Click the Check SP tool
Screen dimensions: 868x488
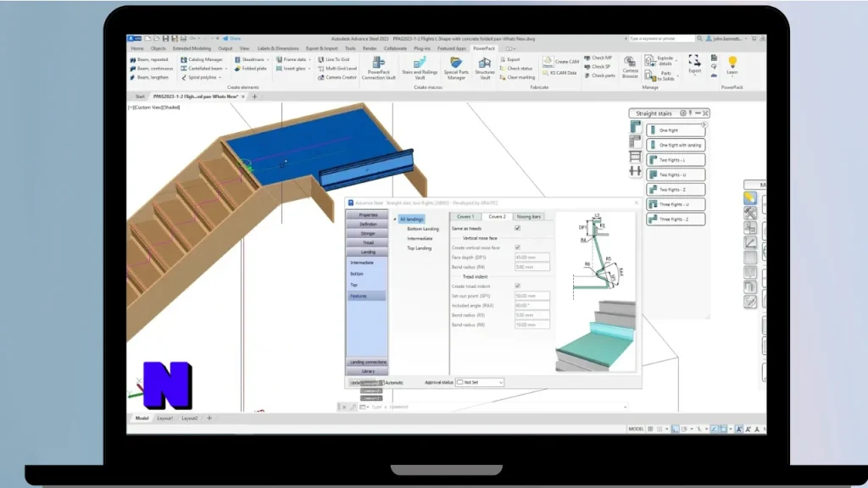[x=598, y=66]
